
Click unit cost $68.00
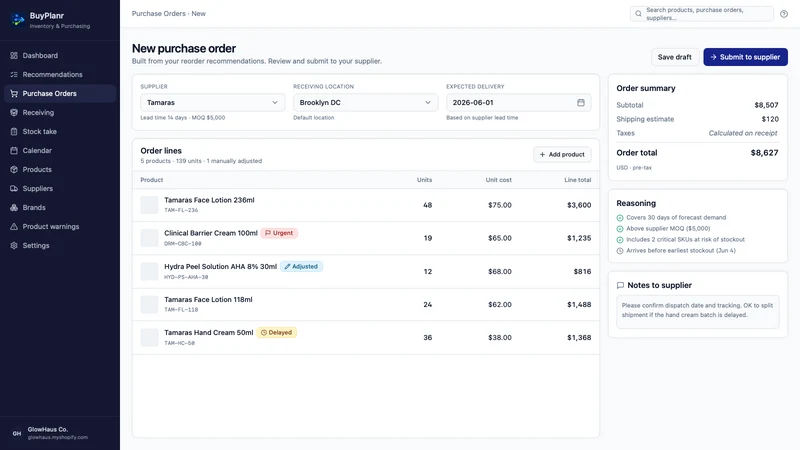coord(499,271)
